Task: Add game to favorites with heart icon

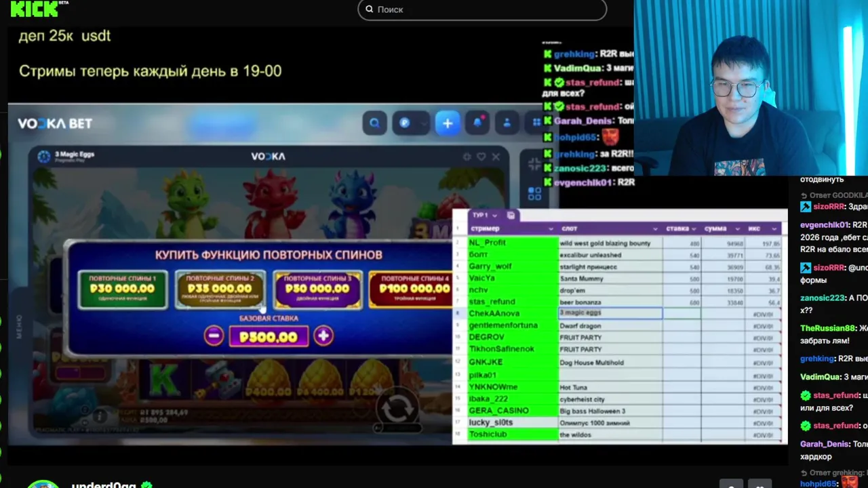Action: tap(481, 157)
